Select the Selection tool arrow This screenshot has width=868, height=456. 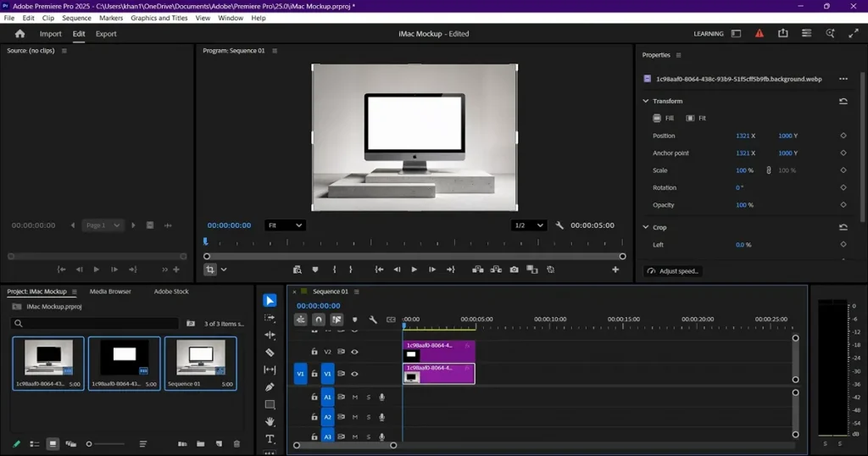[270, 301]
